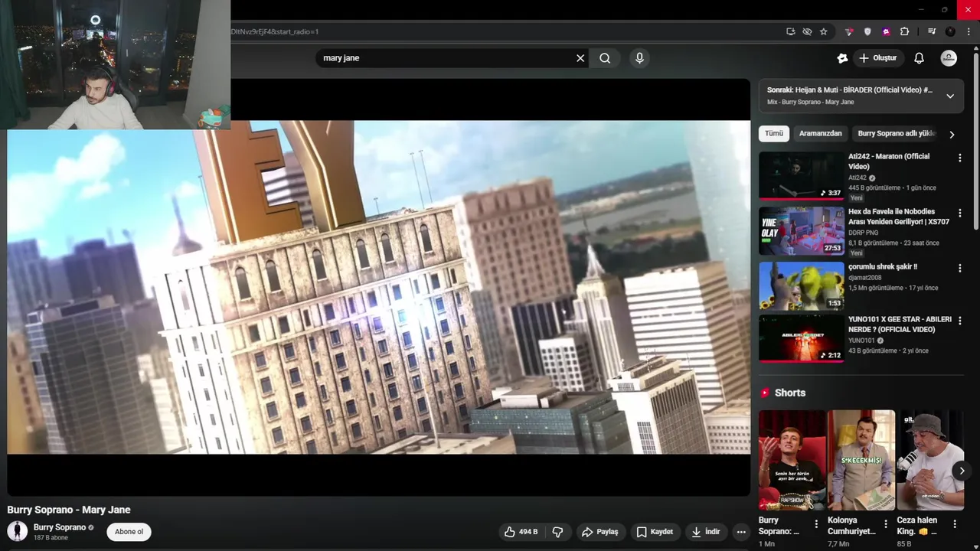Click the browser profile avatar
The width and height of the screenshot is (980, 551).
point(950,31)
